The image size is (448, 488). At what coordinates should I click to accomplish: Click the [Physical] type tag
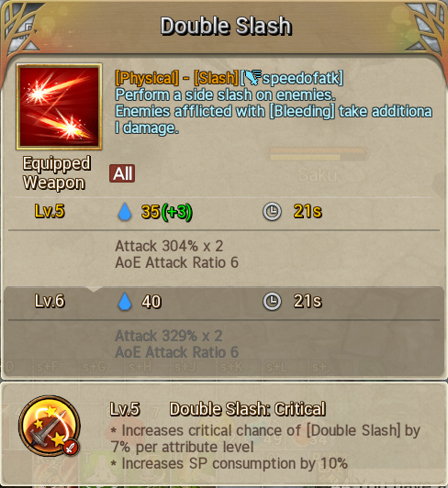(147, 78)
